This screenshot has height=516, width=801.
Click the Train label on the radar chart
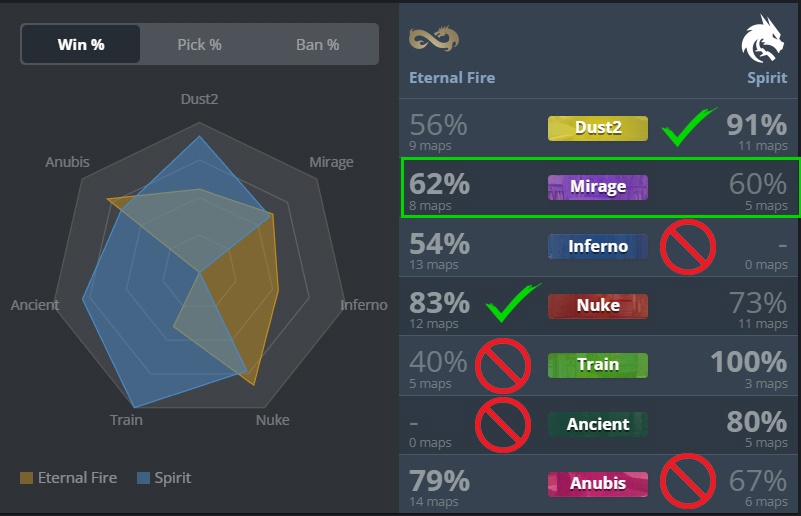click(126, 420)
